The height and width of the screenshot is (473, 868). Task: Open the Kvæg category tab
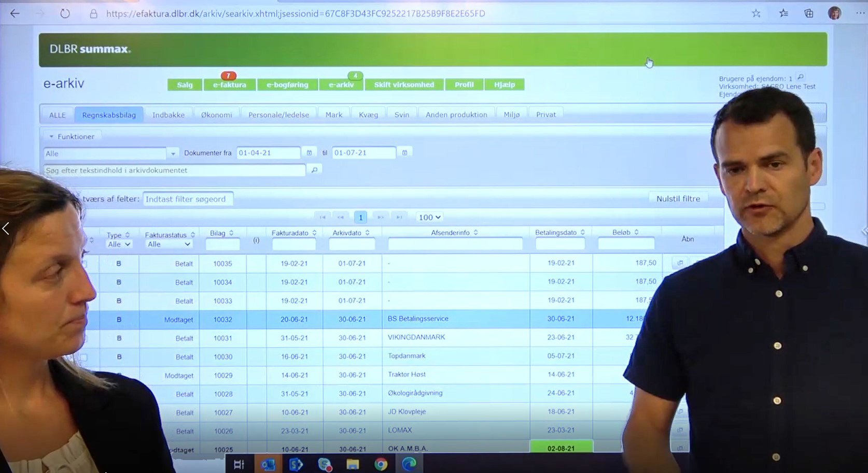(x=368, y=114)
